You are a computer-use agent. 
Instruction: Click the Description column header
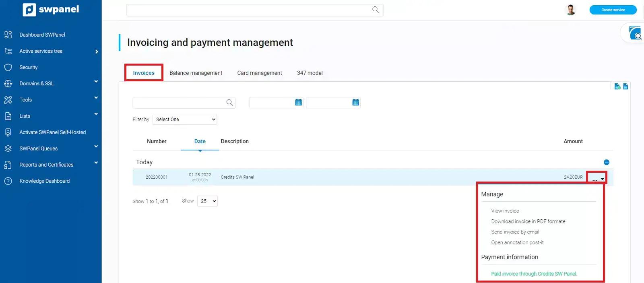point(235,141)
